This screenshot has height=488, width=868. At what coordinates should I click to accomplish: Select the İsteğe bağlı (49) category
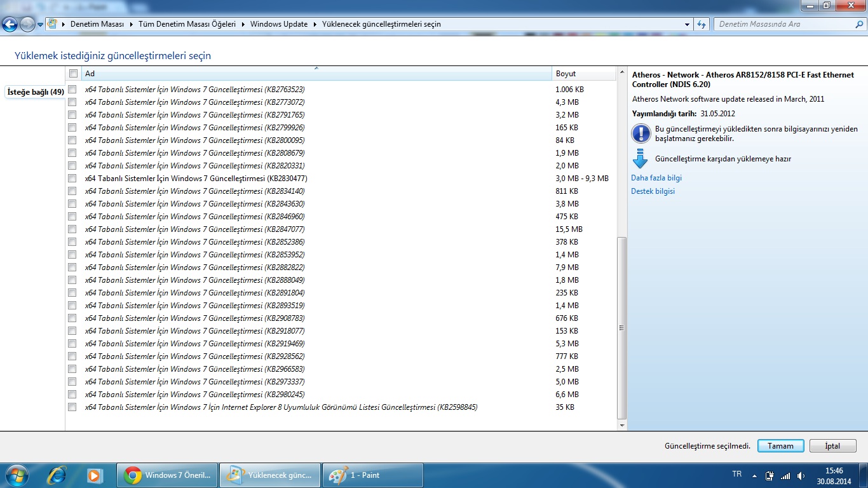click(36, 92)
